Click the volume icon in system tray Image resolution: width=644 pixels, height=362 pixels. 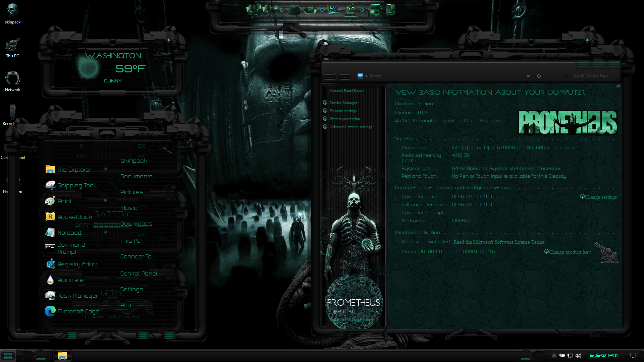pyautogui.click(x=578, y=356)
